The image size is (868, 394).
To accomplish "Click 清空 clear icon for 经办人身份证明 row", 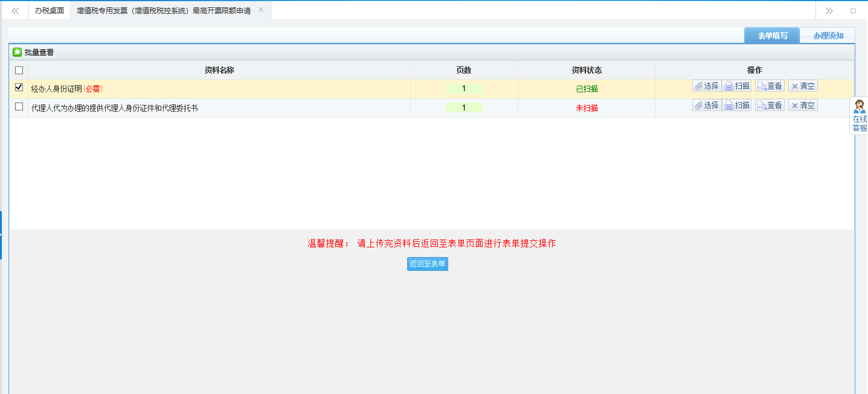I will tap(802, 85).
